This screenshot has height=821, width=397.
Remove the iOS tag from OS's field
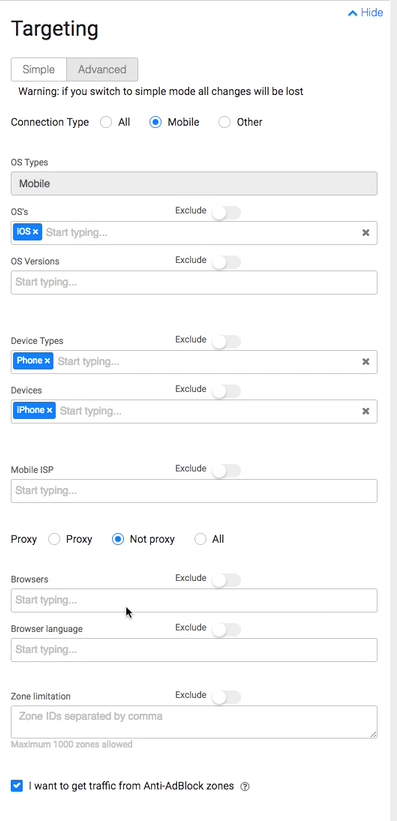click(x=36, y=232)
